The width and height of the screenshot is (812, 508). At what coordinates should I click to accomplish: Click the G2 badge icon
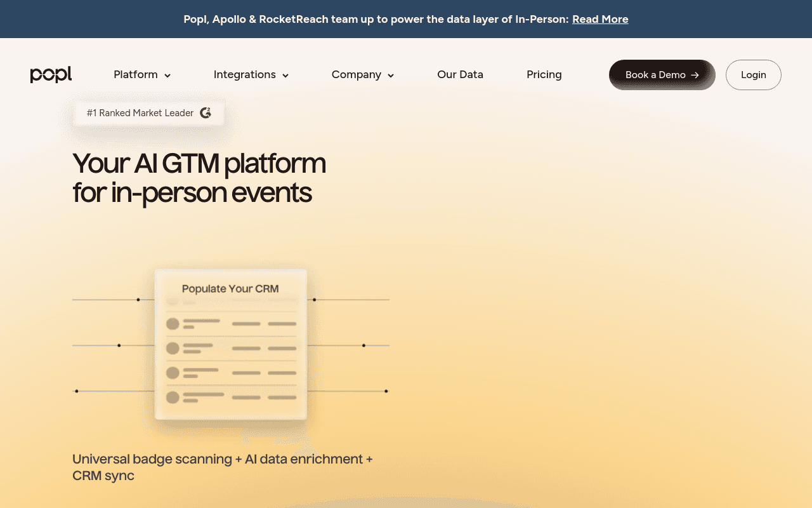pyautogui.click(x=206, y=113)
